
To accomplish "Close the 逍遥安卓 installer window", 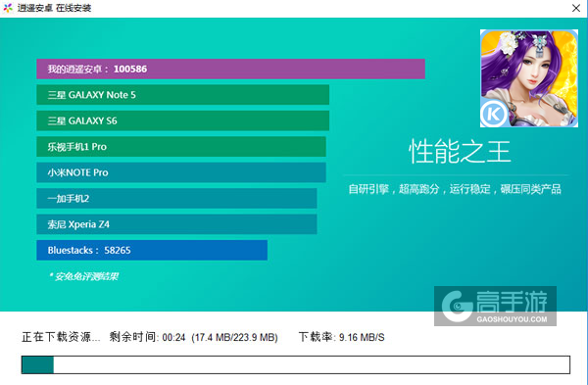I will point(576,8).
